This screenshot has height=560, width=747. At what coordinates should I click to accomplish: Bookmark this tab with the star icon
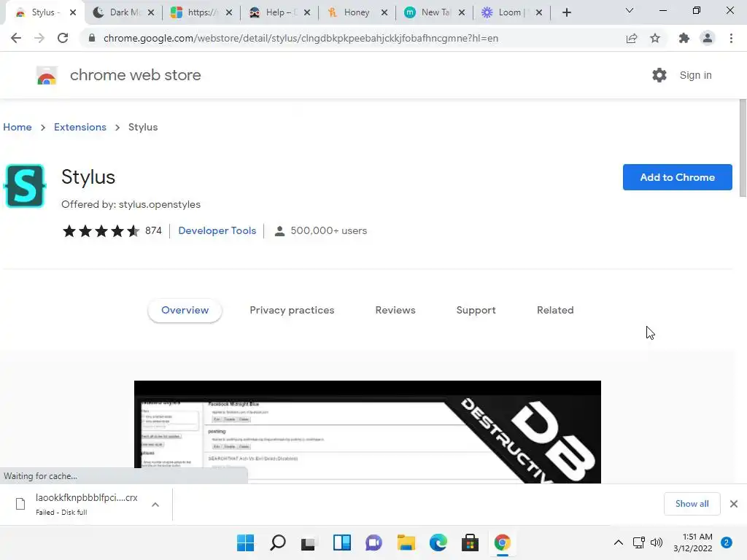[655, 38]
